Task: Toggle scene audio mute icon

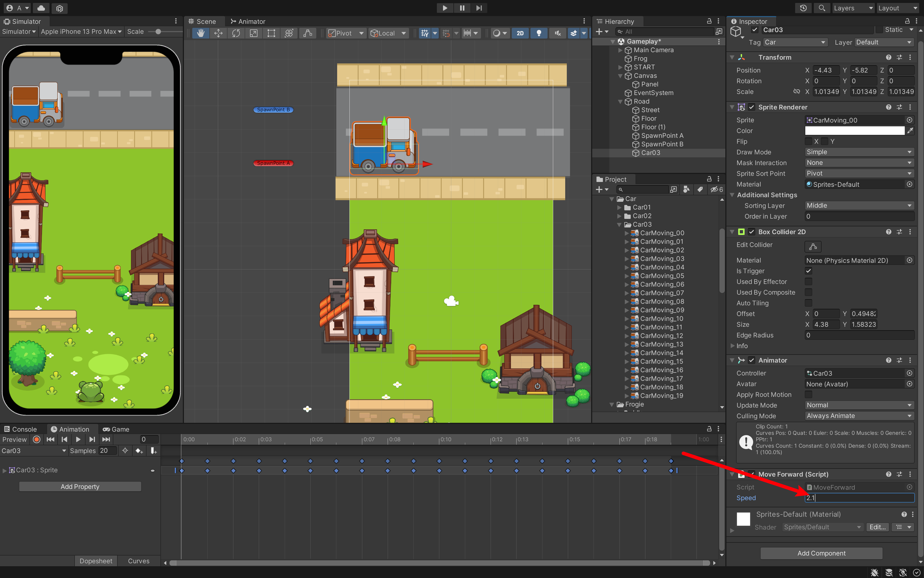Action: (557, 33)
